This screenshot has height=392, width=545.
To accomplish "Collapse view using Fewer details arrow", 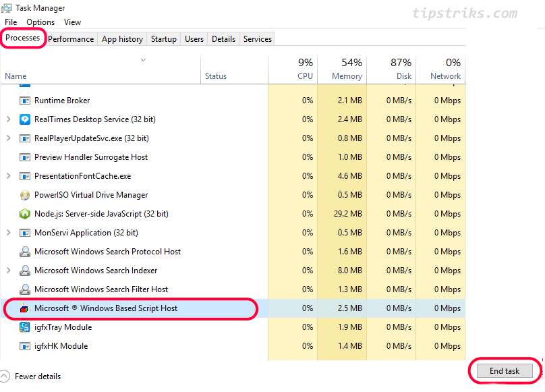I will (5, 376).
